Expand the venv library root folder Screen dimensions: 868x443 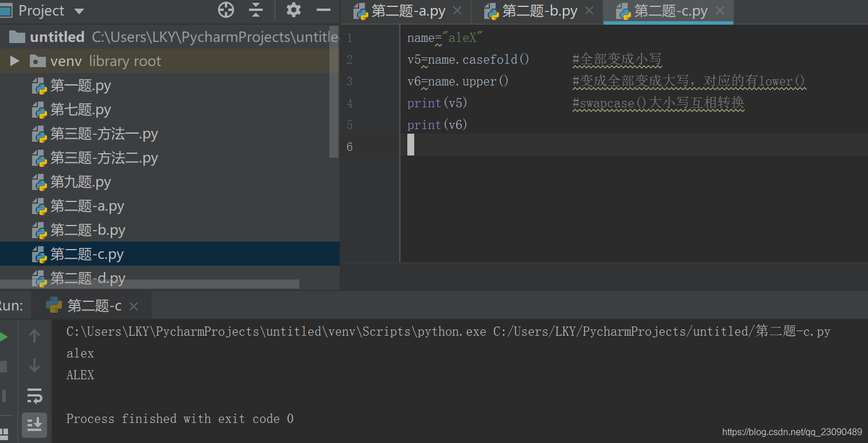pyautogui.click(x=15, y=61)
